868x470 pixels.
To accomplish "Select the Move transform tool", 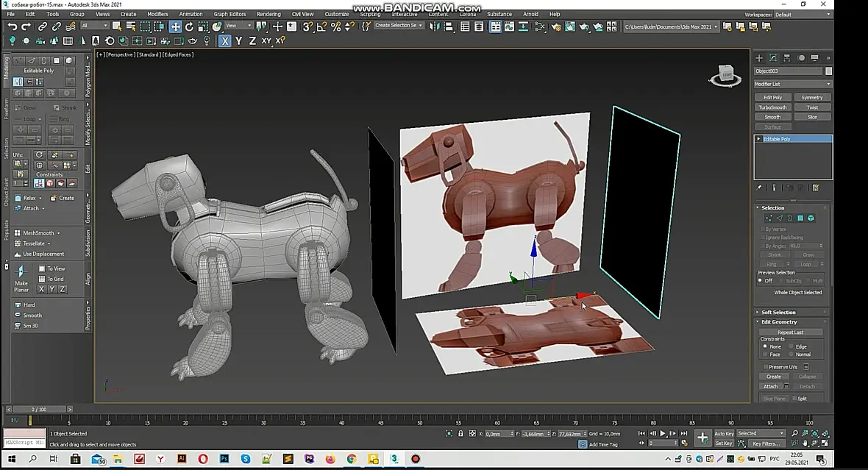I will 175,26.
